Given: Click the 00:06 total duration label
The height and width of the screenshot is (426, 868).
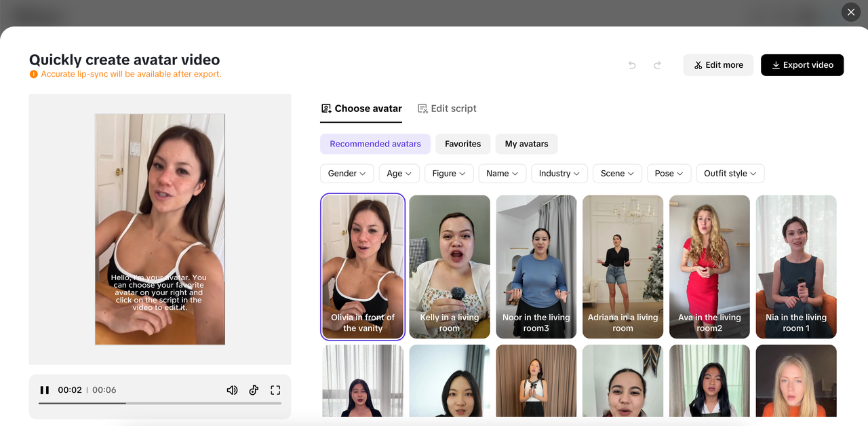Looking at the screenshot, I should [x=104, y=390].
